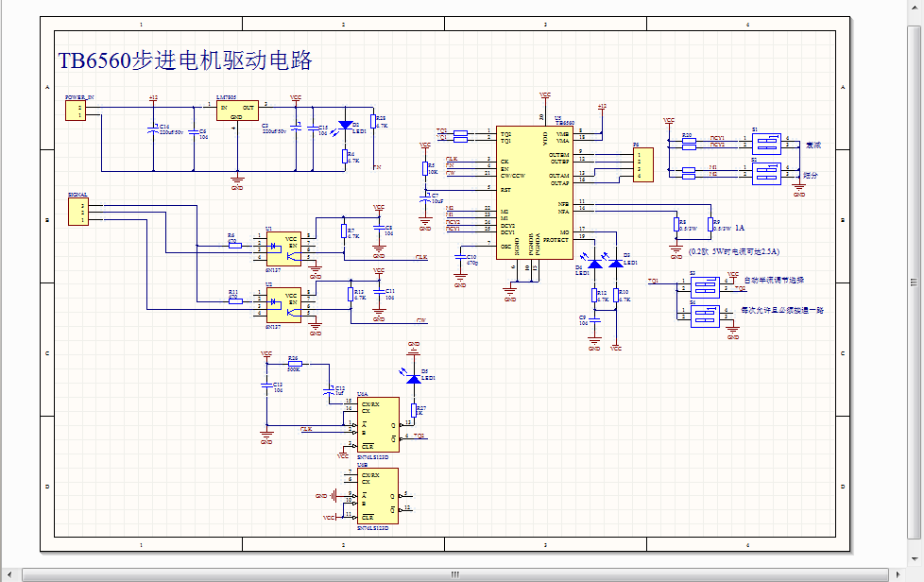
Task: Select capacitor C10 on the OSC pin
Action: click(x=460, y=257)
